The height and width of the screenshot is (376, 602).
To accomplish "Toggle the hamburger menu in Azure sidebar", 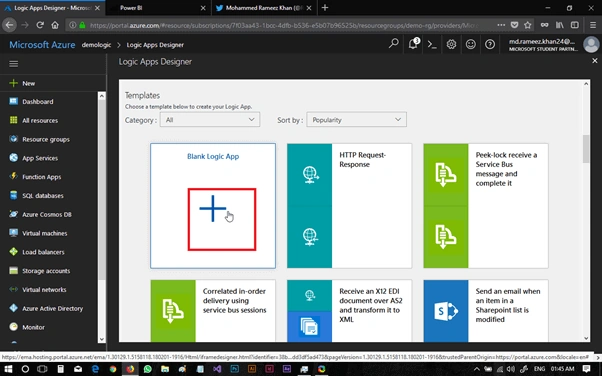I will pos(13,64).
